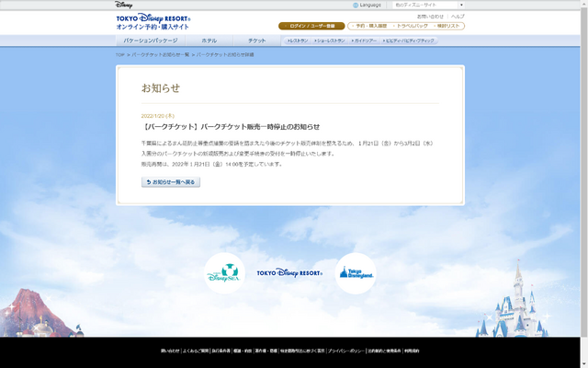Select the レストラン sub-menu item
The image size is (588, 368).
(298, 40)
